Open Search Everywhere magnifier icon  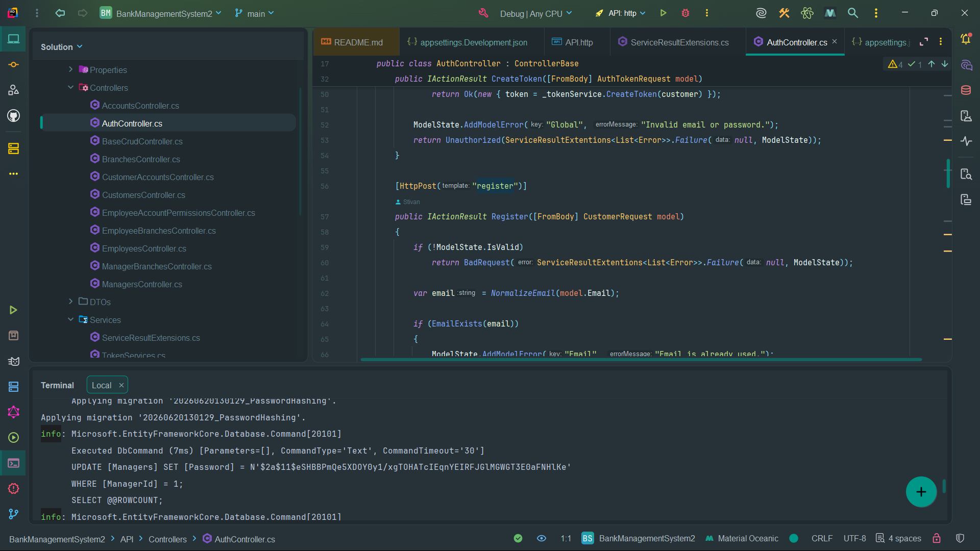click(853, 13)
